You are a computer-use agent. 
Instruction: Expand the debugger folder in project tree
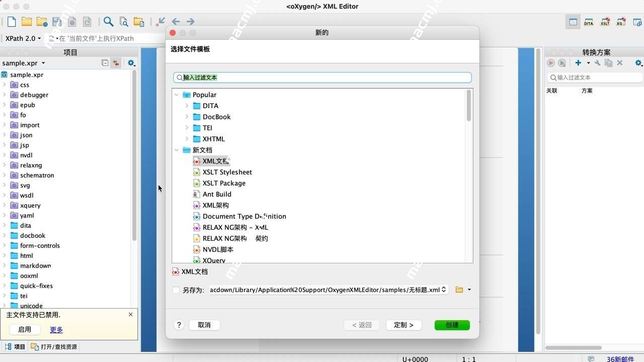click(x=5, y=95)
